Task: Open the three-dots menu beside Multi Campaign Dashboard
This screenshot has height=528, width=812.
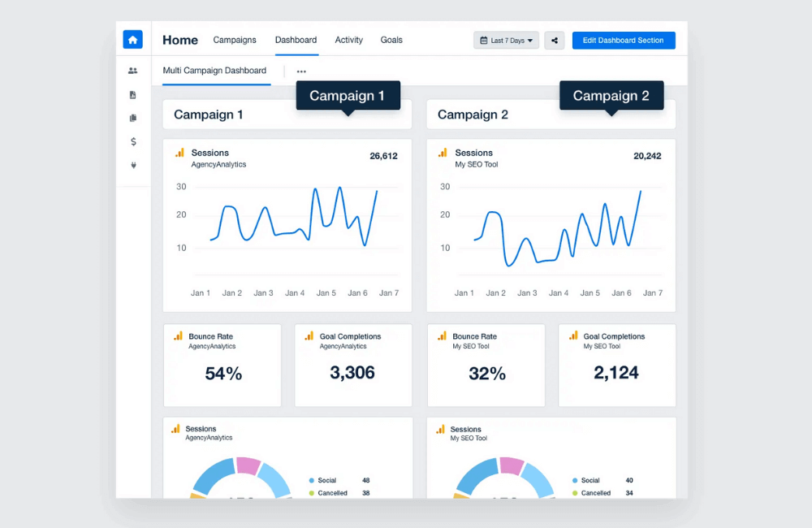Action: pos(301,71)
